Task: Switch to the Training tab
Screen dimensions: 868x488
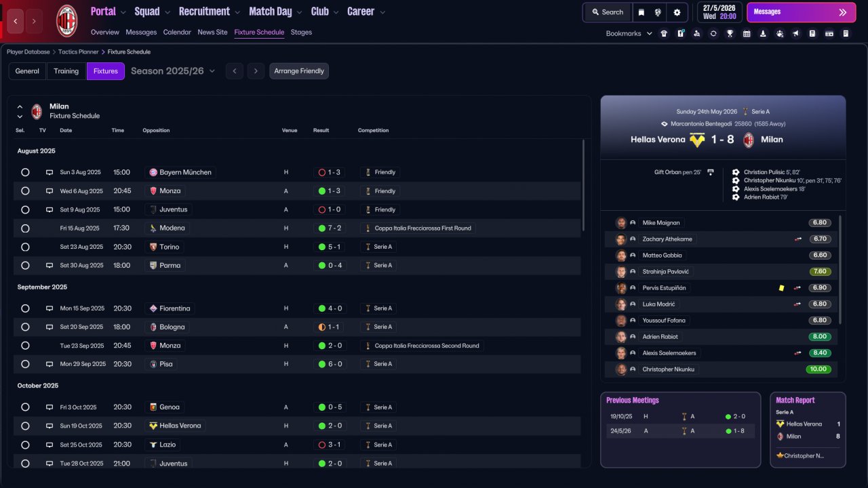Action: pyautogui.click(x=66, y=71)
